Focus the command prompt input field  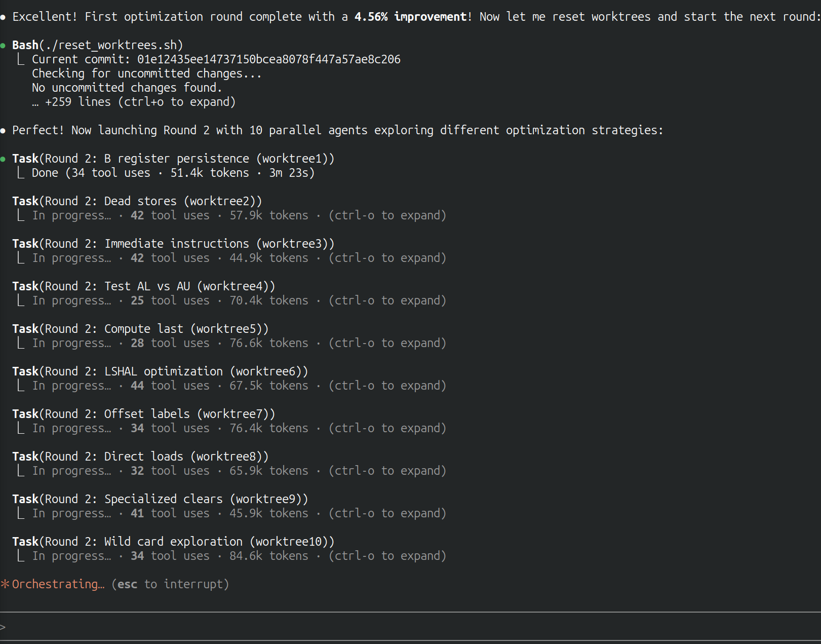pos(405,627)
